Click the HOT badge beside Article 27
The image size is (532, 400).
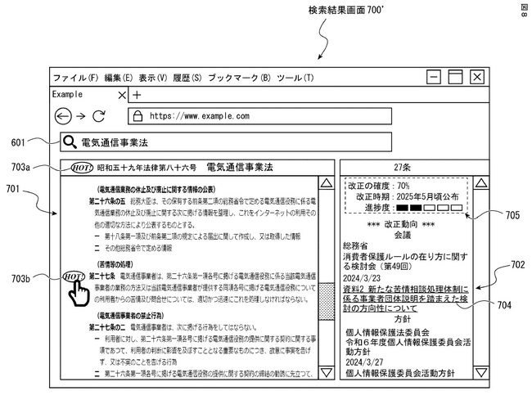pos(73,276)
